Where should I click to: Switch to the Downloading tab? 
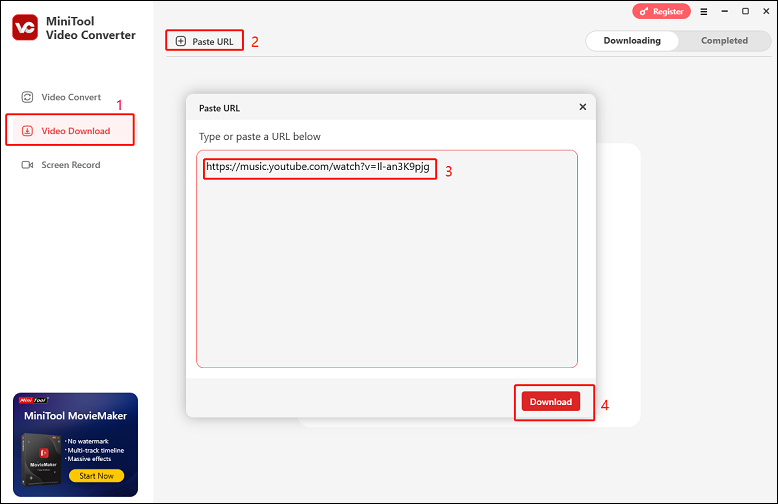[x=632, y=41]
